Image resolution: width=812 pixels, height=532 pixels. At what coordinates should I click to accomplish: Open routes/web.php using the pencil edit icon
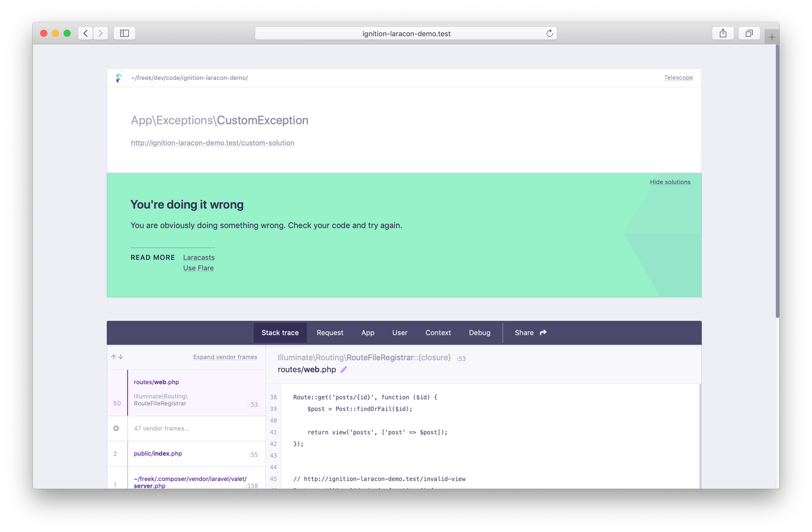[x=344, y=369]
